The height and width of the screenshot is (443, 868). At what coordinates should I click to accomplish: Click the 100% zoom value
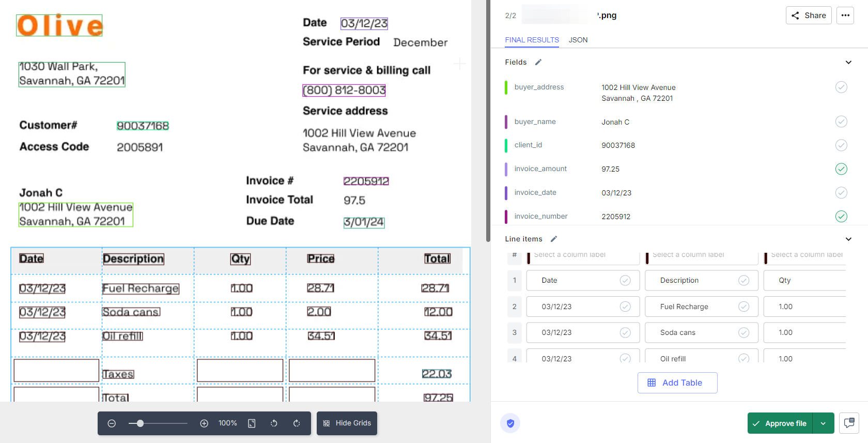point(228,423)
